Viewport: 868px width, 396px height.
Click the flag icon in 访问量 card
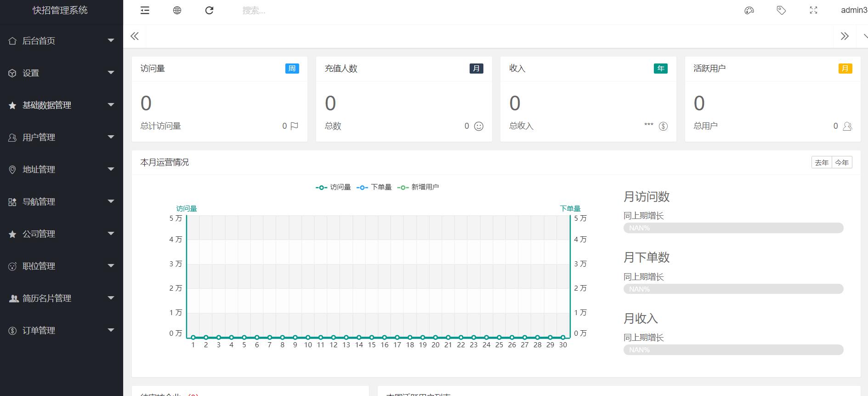click(x=294, y=126)
